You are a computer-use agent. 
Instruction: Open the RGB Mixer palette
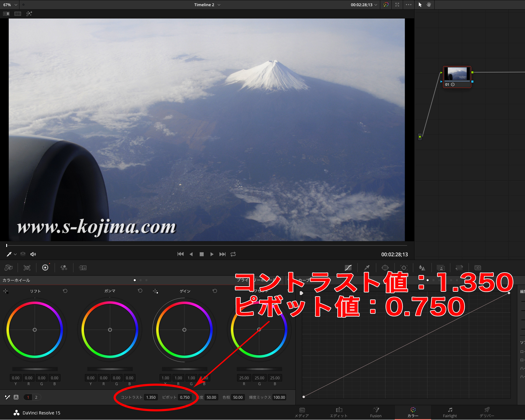(x=64, y=268)
